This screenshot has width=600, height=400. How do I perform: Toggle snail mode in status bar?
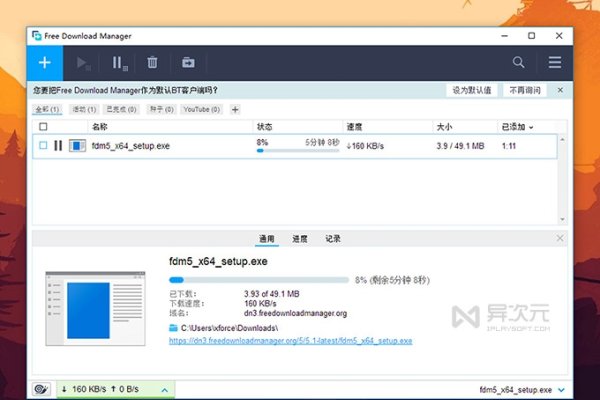(x=41, y=389)
